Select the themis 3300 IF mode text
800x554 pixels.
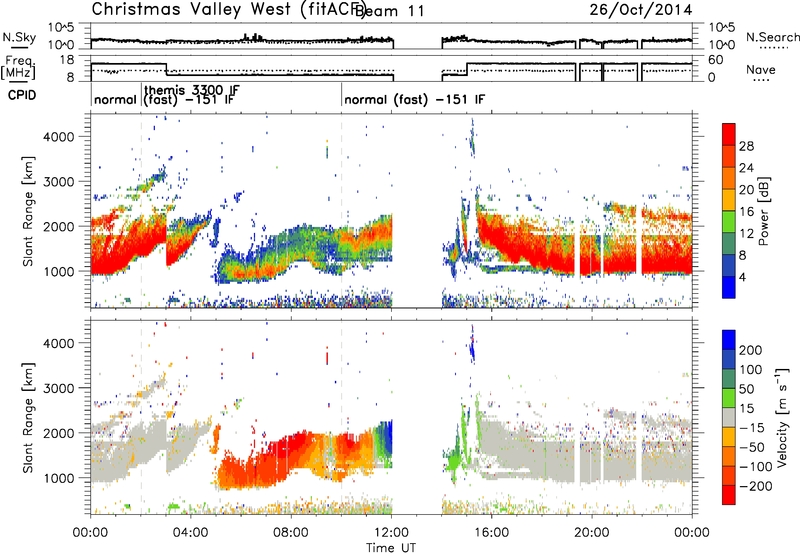coord(192,90)
